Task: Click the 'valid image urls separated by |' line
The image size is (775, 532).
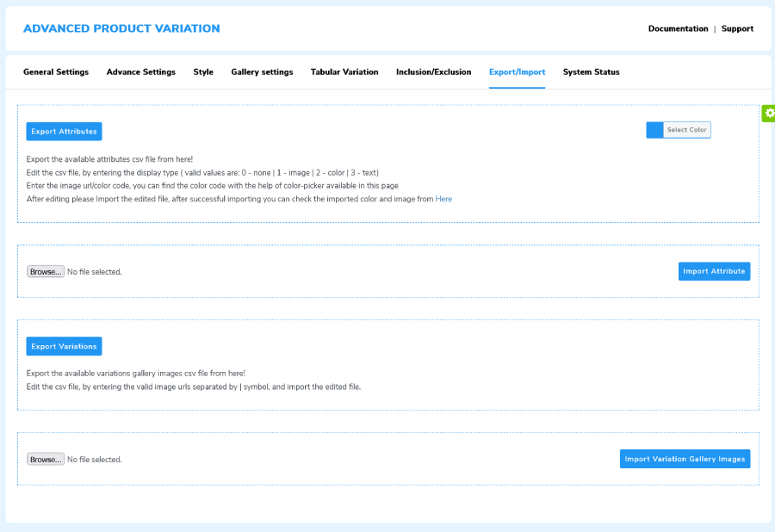Action: pos(194,387)
